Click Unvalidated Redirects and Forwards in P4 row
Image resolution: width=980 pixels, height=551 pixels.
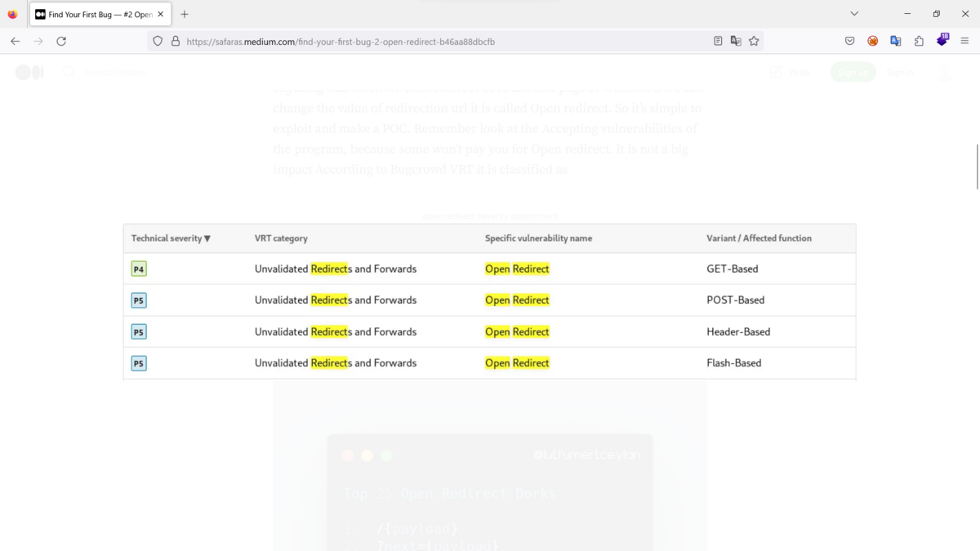tap(336, 269)
